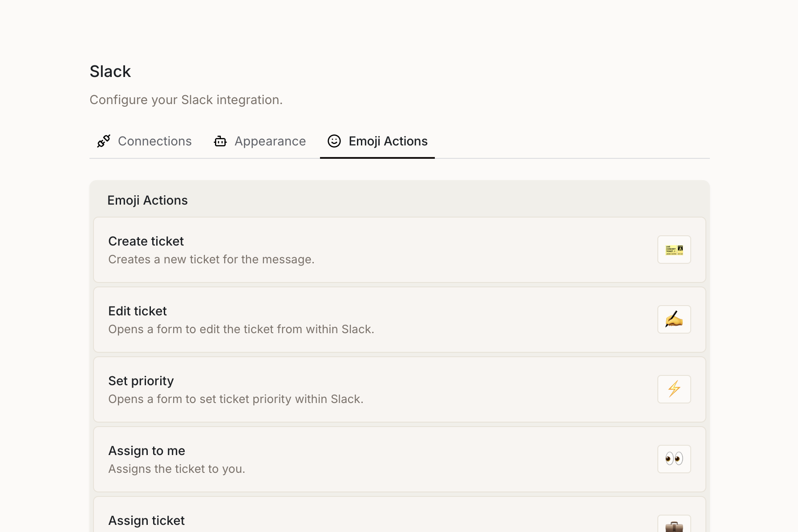The image size is (798, 532).
Task: Select the eyes emoji button for Assign to me
Action: click(x=674, y=459)
